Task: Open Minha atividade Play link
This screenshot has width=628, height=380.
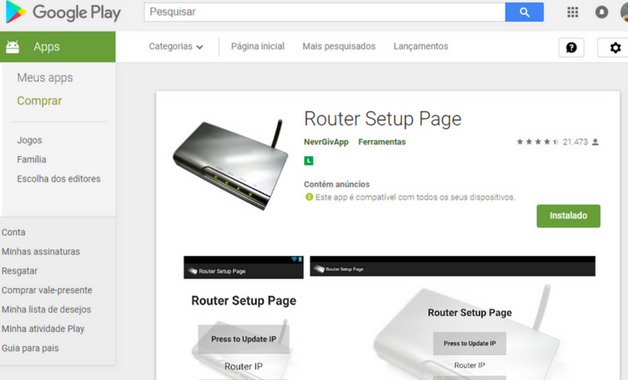Action: (43, 329)
